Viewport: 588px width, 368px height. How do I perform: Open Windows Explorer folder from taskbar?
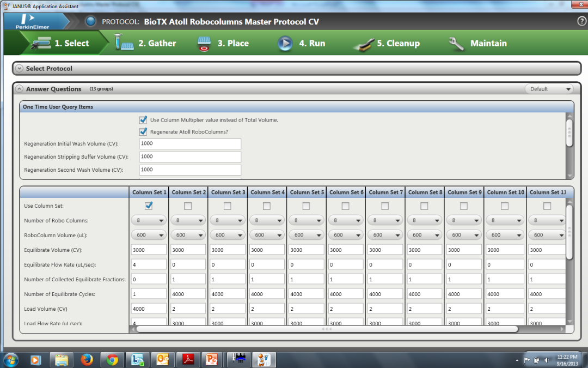[x=62, y=360]
